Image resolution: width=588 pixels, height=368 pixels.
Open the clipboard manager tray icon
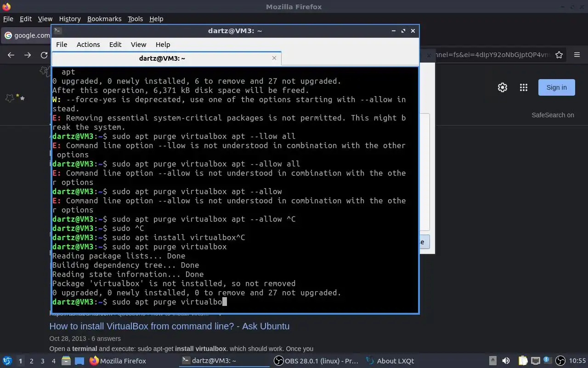[x=523, y=361]
